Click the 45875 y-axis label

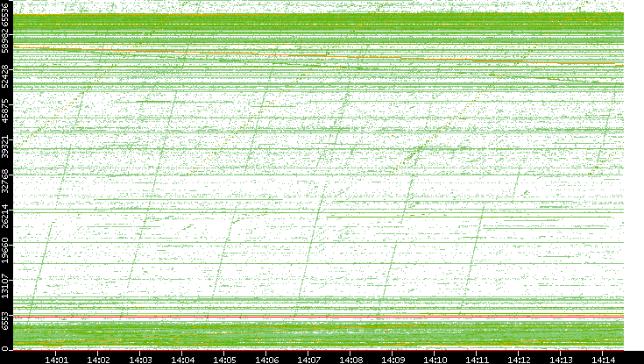(x=4, y=111)
